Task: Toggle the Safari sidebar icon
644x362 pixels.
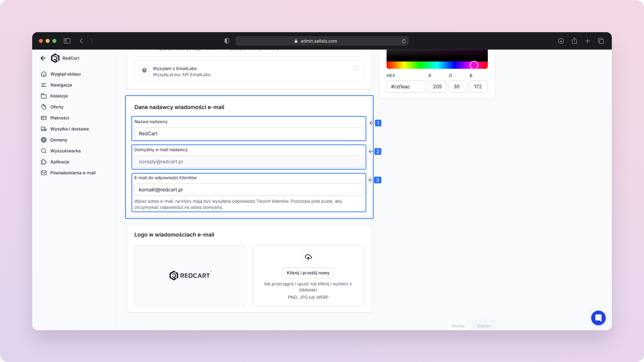Action: 67,41
